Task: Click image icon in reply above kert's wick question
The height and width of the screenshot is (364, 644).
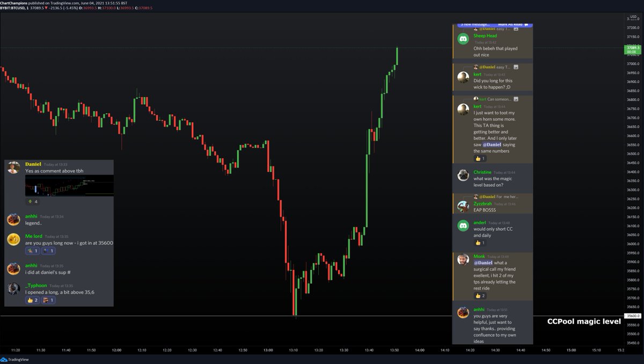Action: click(516, 67)
